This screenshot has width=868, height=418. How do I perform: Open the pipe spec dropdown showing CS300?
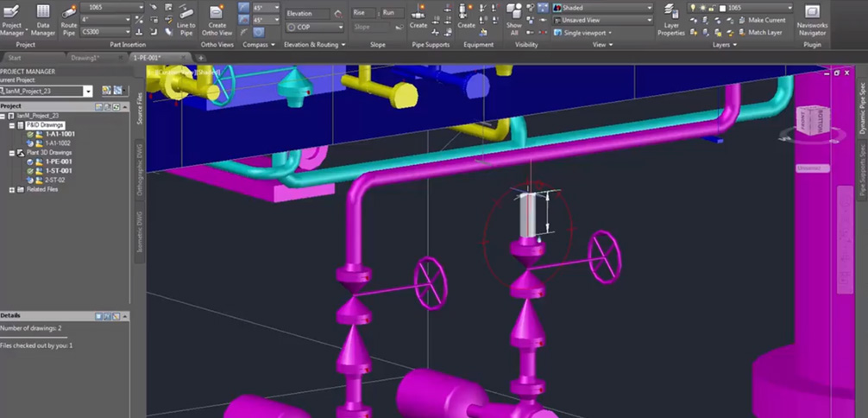(105, 32)
